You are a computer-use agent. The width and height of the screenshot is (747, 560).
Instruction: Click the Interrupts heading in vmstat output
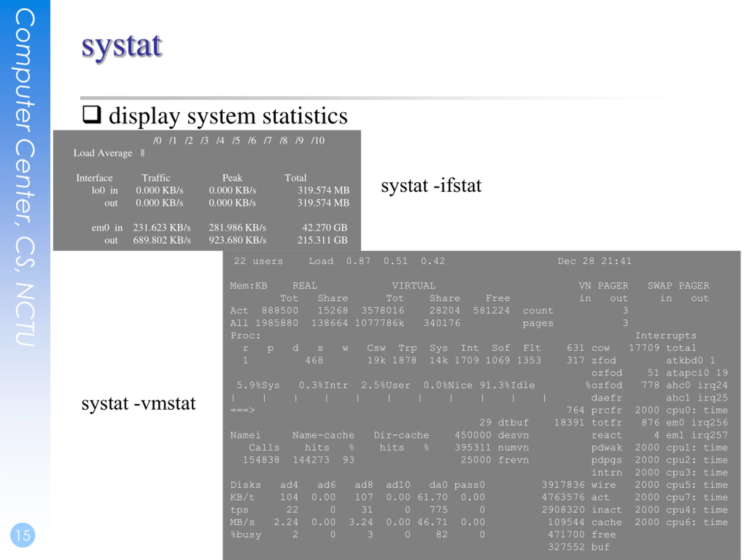tap(666, 335)
